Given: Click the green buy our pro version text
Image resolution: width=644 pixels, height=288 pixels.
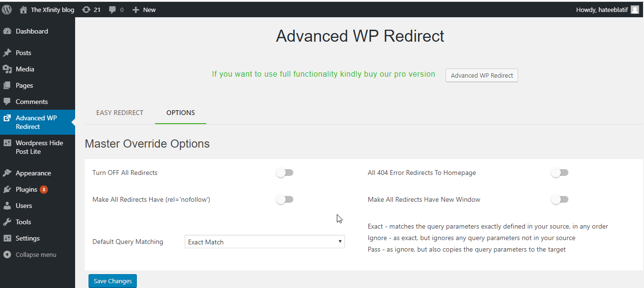Looking at the screenshot, I should (323, 74).
